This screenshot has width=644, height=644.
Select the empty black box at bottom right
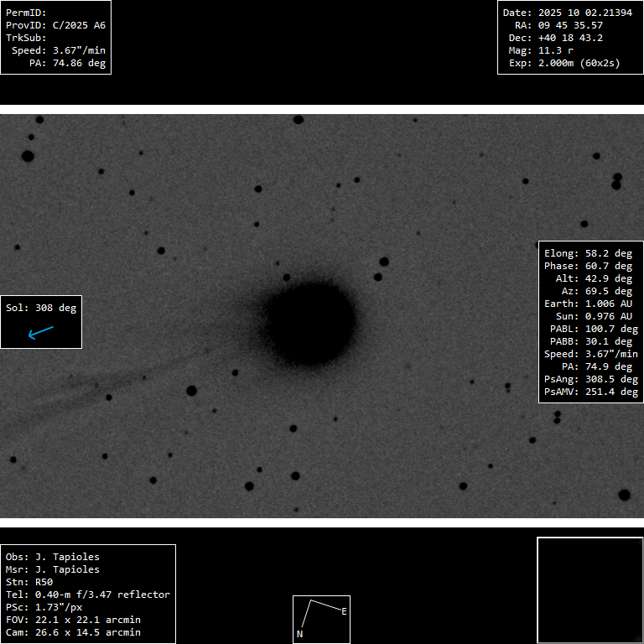[589, 590]
